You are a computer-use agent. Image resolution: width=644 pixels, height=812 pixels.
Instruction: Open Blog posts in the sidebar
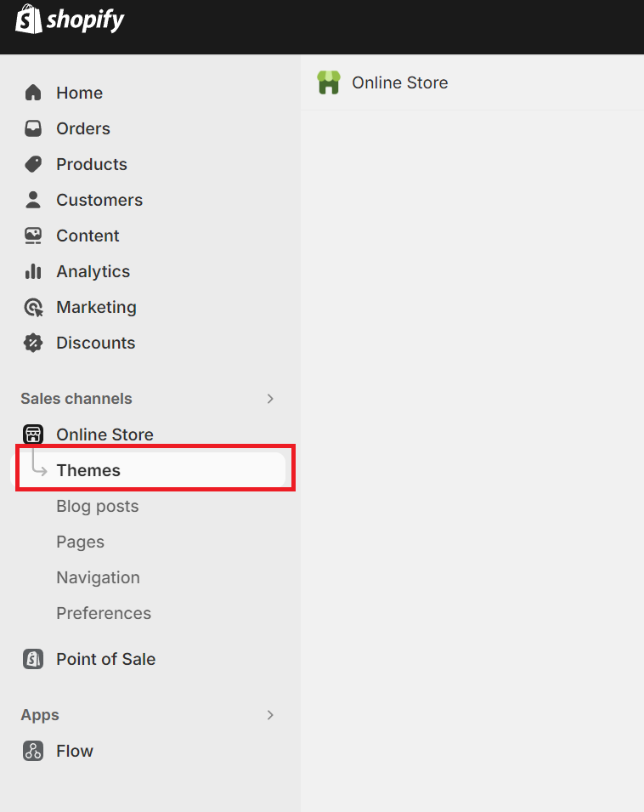tap(97, 506)
